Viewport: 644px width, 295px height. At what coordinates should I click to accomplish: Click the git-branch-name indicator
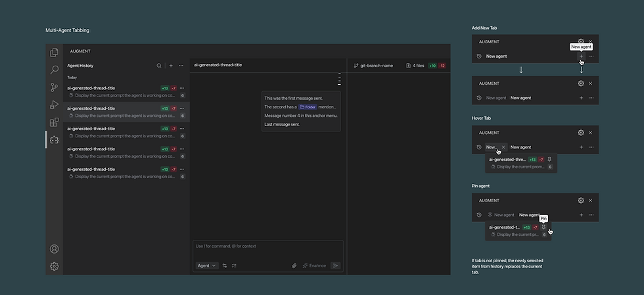[x=373, y=66]
